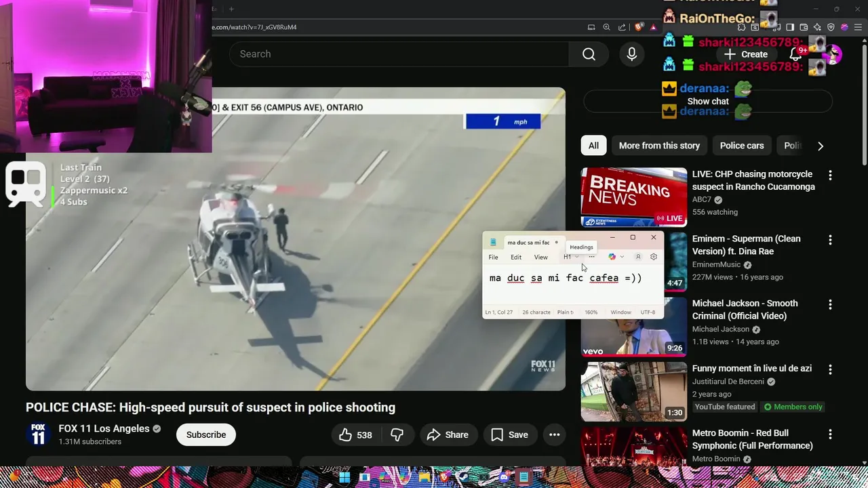The height and width of the screenshot is (488, 868).
Task: Open the YouTube account avatar menu
Action: 833,54
